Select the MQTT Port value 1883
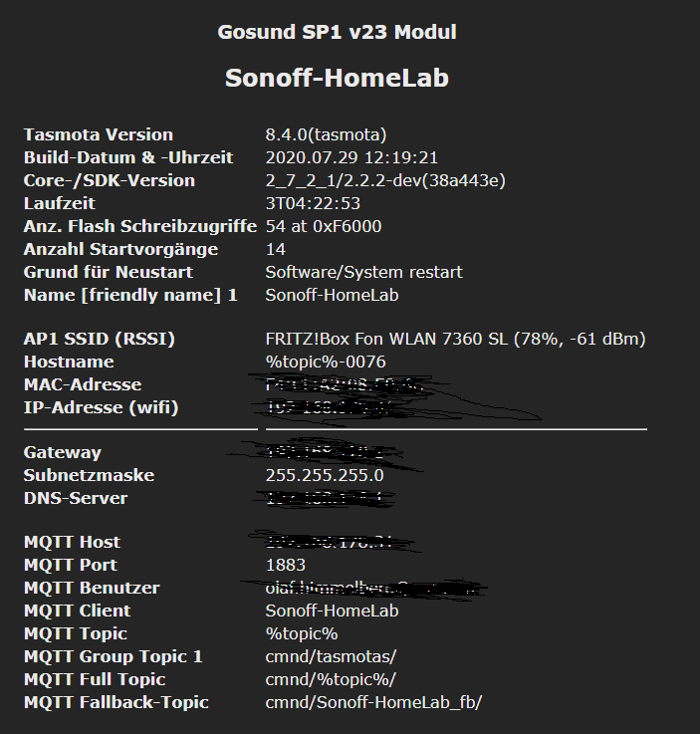The width and height of the screenshot is (700, 734). [x=286, y=565]
